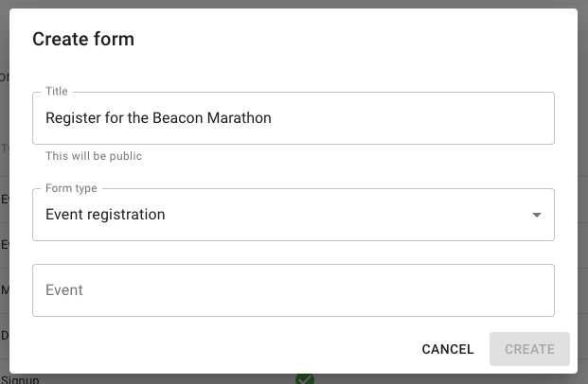Viewport: 588px width, 384px height.
Task: Click the green checkmark icon behind the dialog
Action: [x=304, y=378]
